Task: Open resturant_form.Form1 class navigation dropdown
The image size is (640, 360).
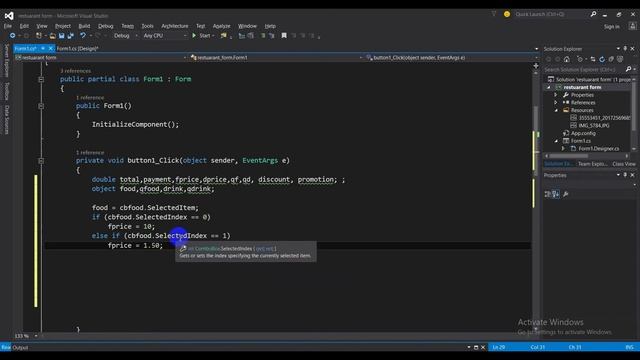Action: 361,58
